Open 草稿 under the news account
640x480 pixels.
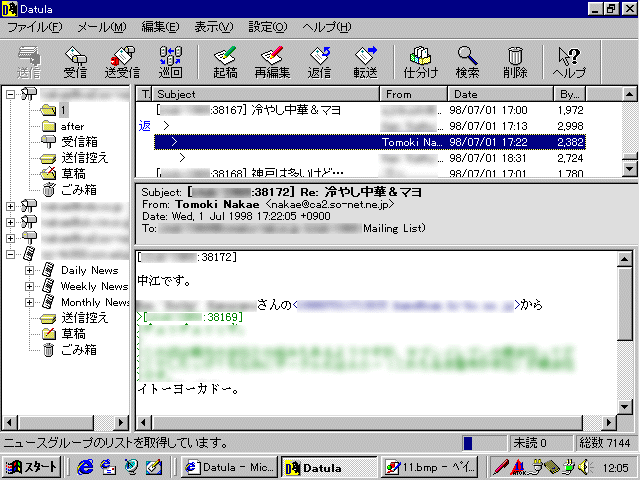[73, 334]
